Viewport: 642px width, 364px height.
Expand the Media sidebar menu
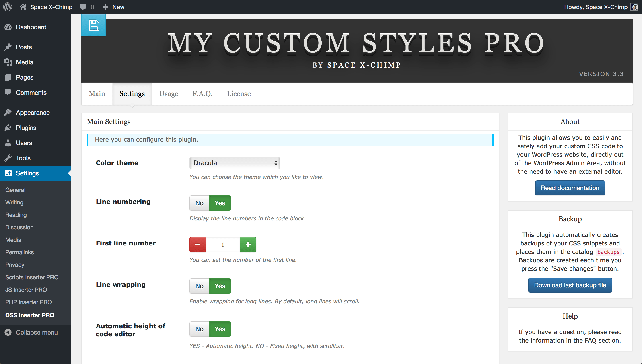[x=24, y=62]
